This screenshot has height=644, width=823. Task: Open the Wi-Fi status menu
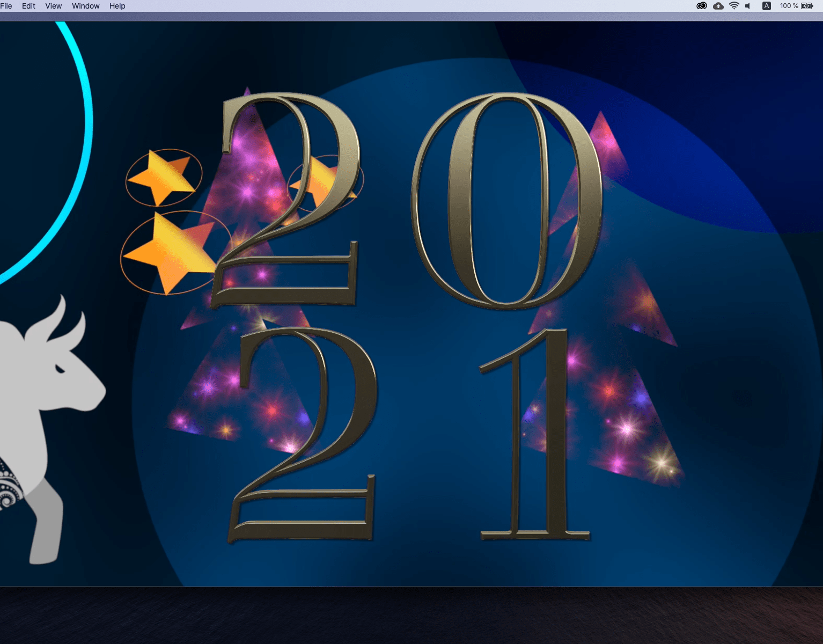734,6
